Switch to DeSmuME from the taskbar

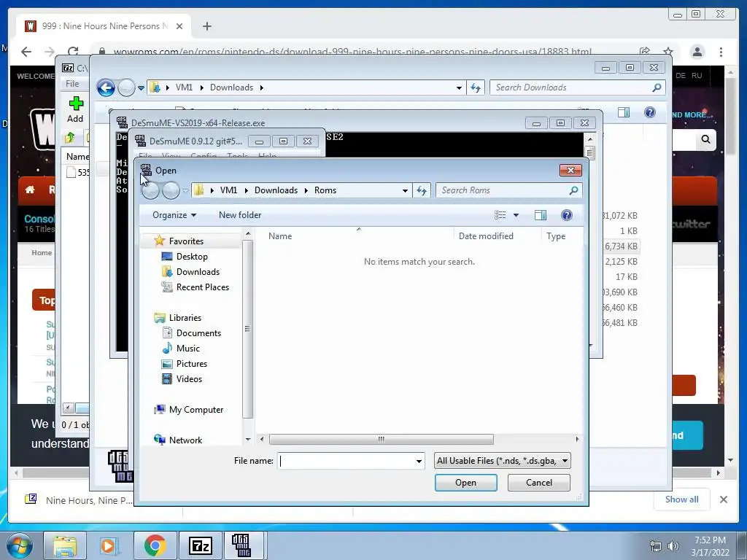pos(242,545)
